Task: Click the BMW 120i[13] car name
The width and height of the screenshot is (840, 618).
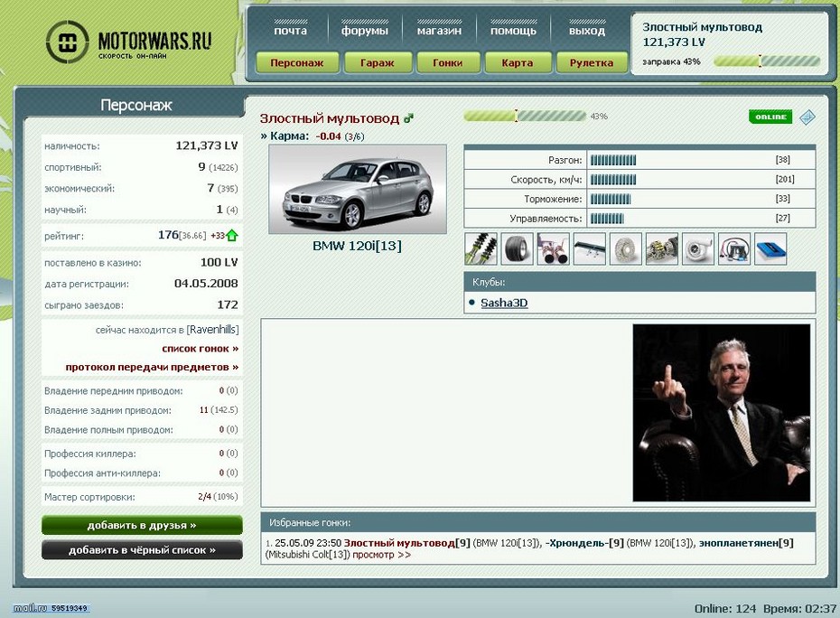Action: pyautogui.click(x=358, y=246)
